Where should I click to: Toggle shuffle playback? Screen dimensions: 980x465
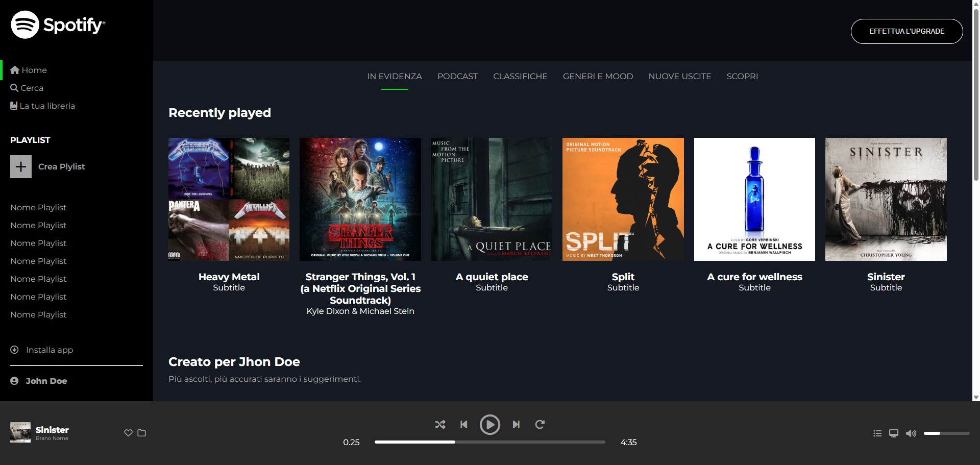pos(440,424)
